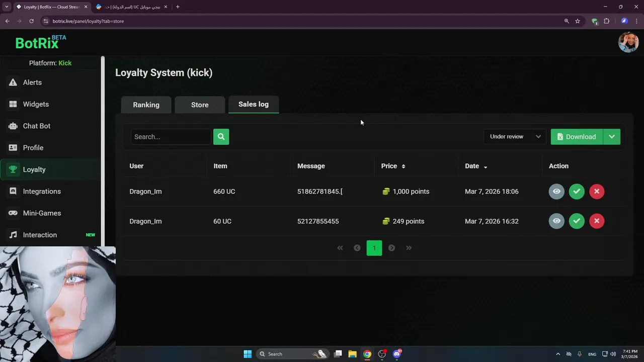644x362 pixels.
Task: Go to the last page of results
Action: [x=409, y=248]
